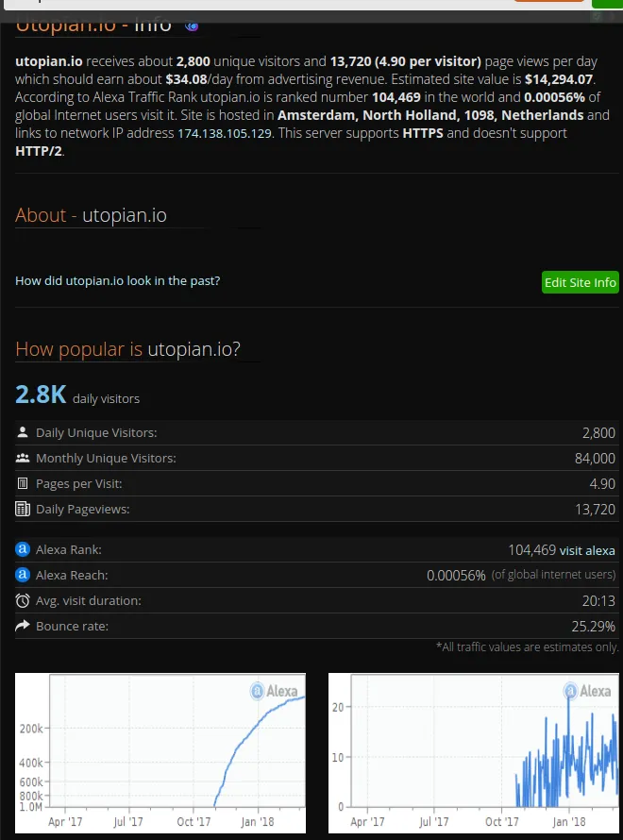Select the Daily Unique Visitors value 2,800

click(598, 433)
